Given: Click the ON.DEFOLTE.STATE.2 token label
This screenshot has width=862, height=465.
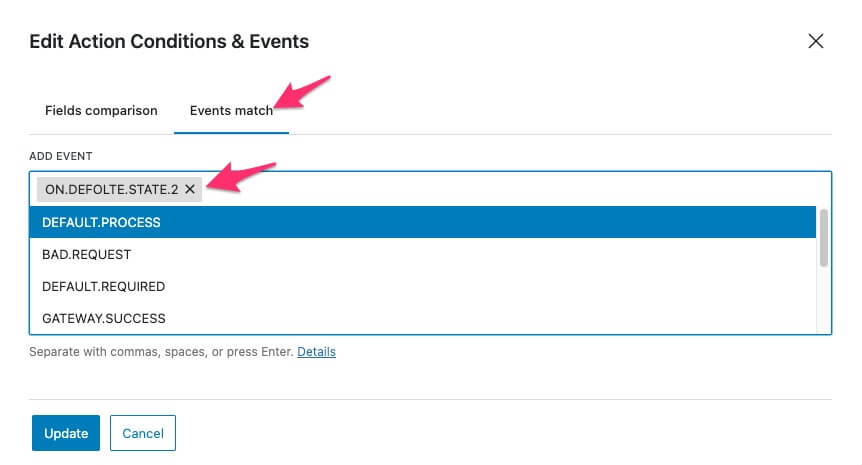Looking at the screenshot, I should click(111, 188).
